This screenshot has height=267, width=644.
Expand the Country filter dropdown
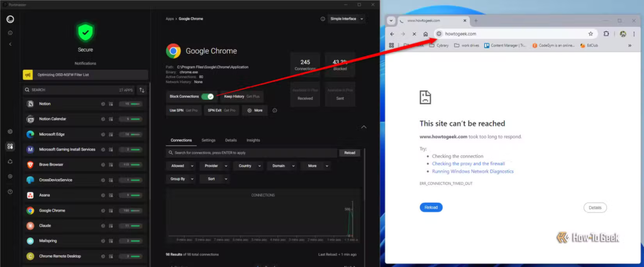pyautogui.click(x=248, y=166)
